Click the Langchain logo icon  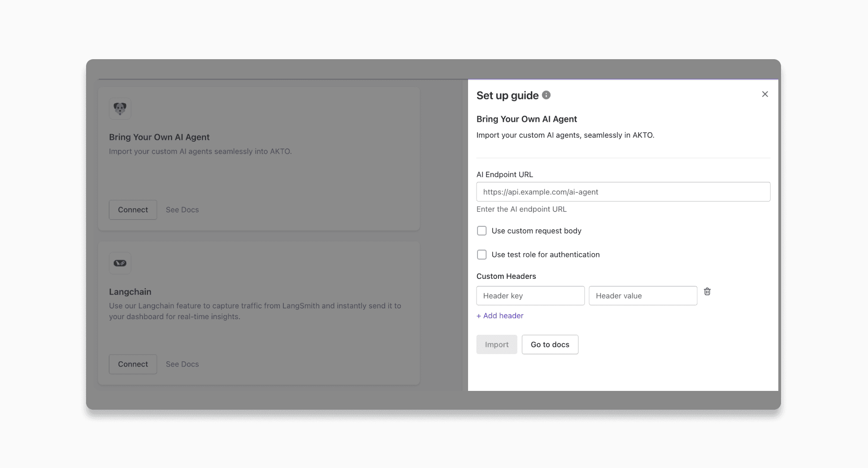120,263
